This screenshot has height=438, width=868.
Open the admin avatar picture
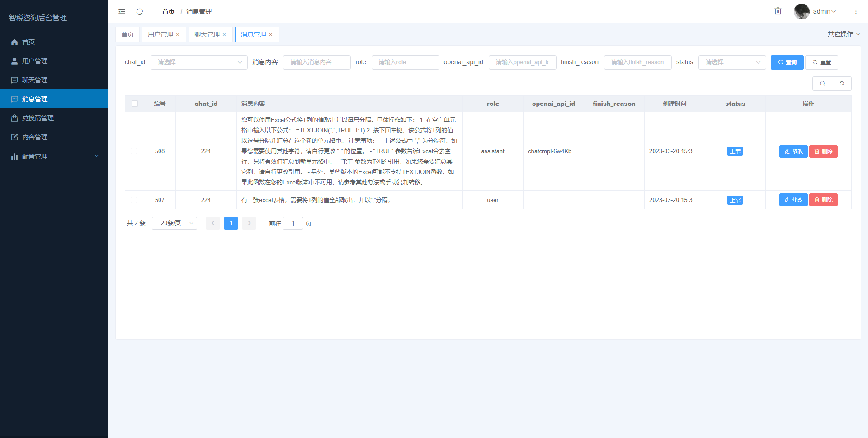pos(802,11)
